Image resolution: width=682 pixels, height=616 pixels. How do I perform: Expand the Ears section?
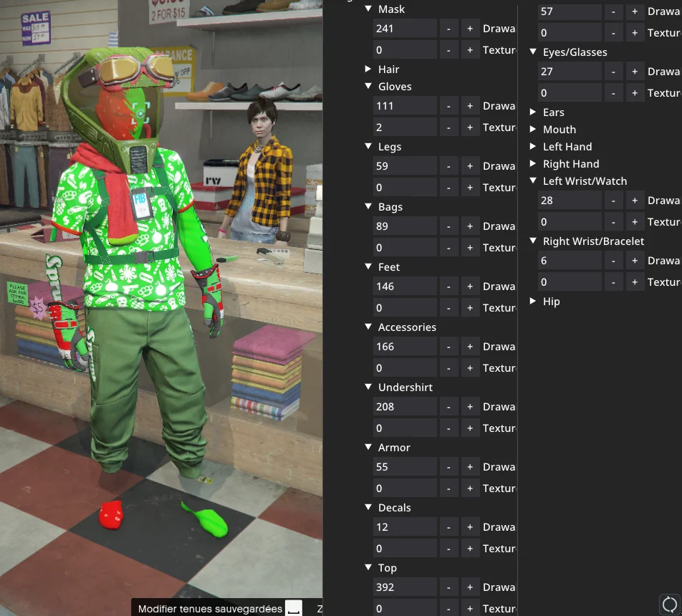[533, 112]
